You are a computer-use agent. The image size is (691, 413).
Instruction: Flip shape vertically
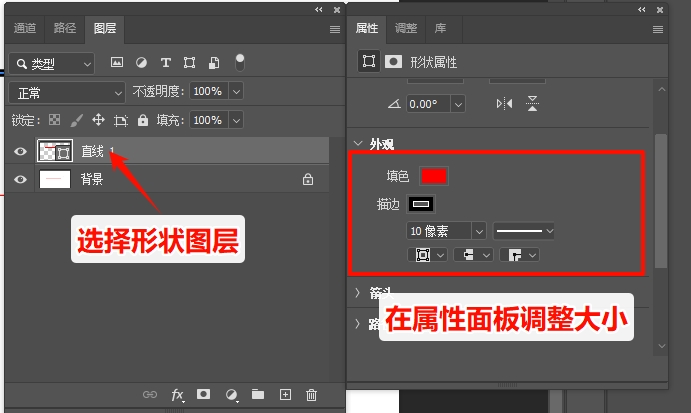[x=532, y=104]
